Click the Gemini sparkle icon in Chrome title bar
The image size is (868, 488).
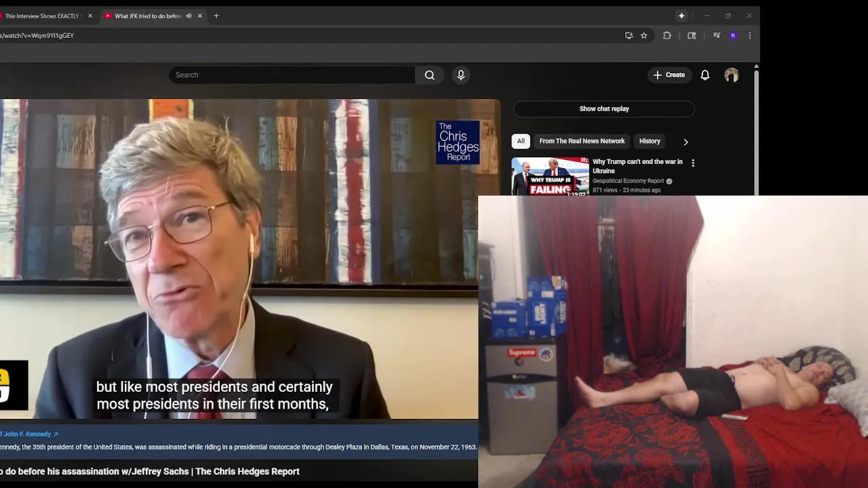(x=682, y=16)
